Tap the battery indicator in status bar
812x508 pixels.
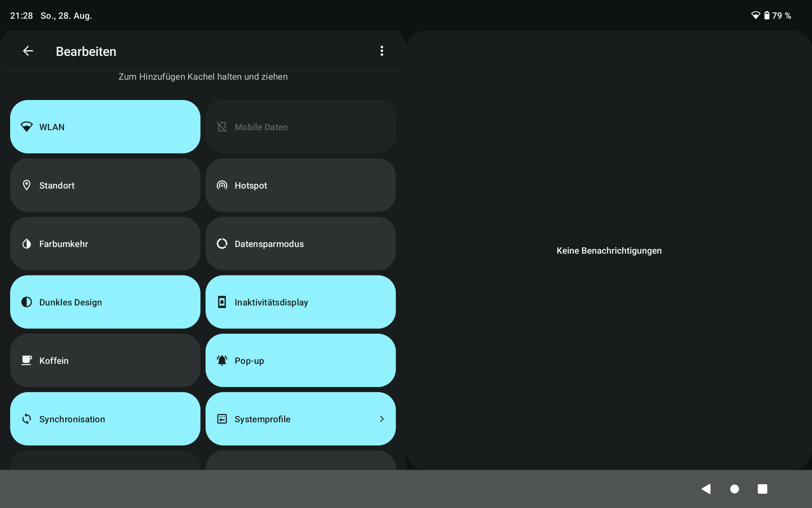click(x=767, y=16)
